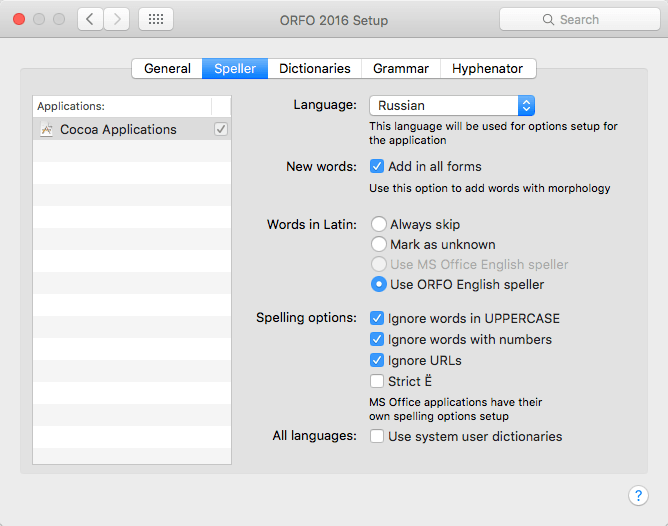This screenshot has width=668, height=526.
Task: Click the Cocoa Applications icon
Action: 46,129
